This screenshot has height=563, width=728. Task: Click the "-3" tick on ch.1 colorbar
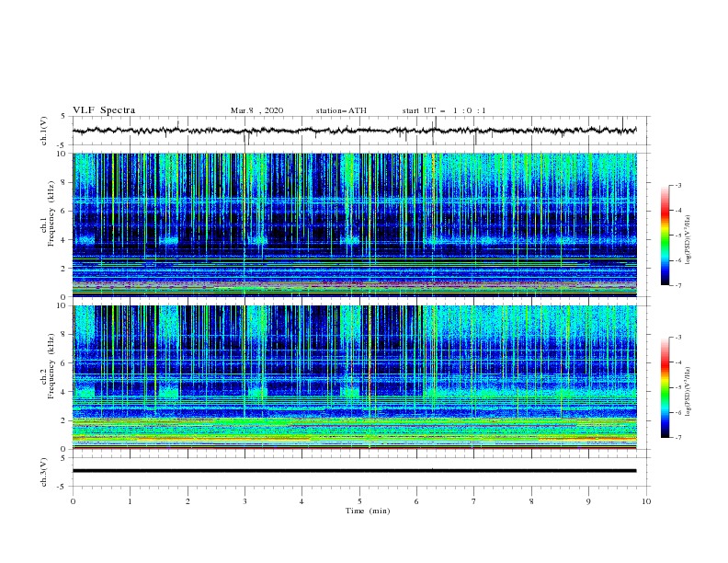click(x=678, y=185)
